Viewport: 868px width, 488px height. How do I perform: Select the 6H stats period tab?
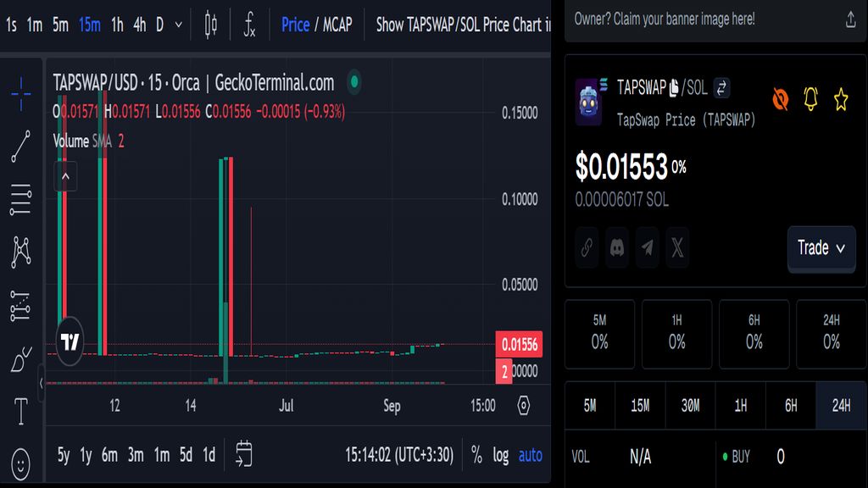tap(791, 406)
